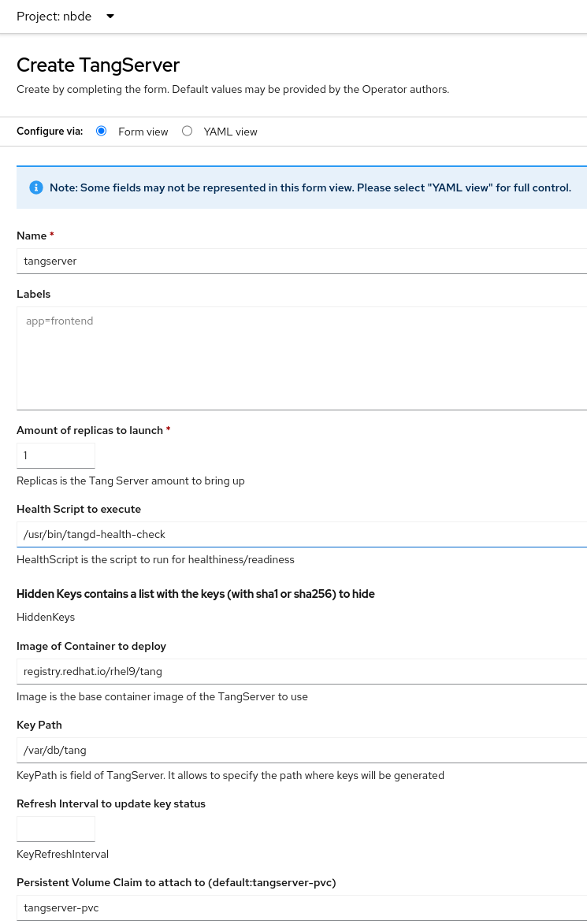
Task: Edit the registry.redhat.io container image field
Action: [299, 671]
